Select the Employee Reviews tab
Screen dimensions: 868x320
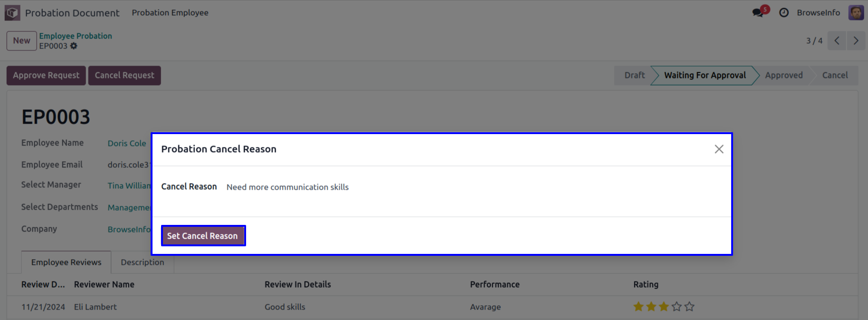click(x=66, y=262)
